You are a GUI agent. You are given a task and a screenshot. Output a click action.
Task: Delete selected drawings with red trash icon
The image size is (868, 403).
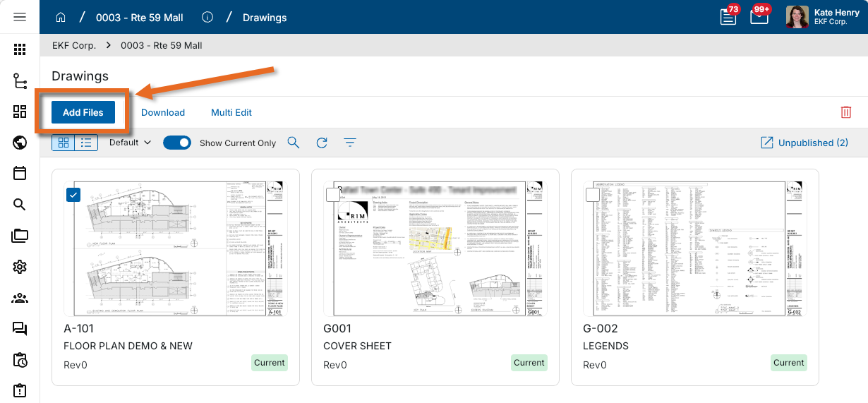846,112
